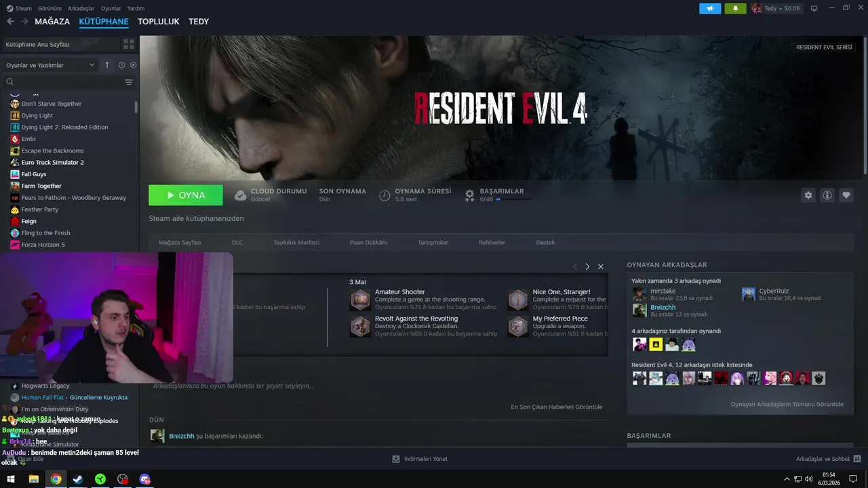This screenshot has width=868, height=488.
Task: Open the Yardım menu
Action: [x=136, y=8]
